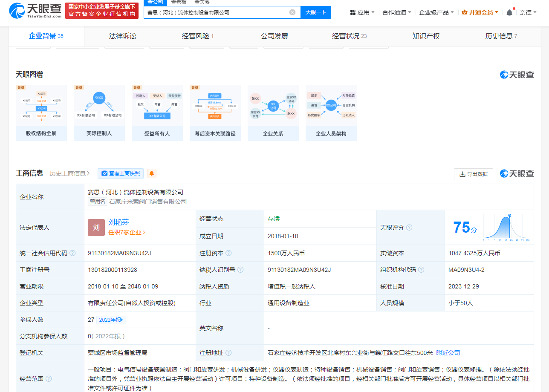
Task: Click the 曾用名 tag
Action: [97, 202]
